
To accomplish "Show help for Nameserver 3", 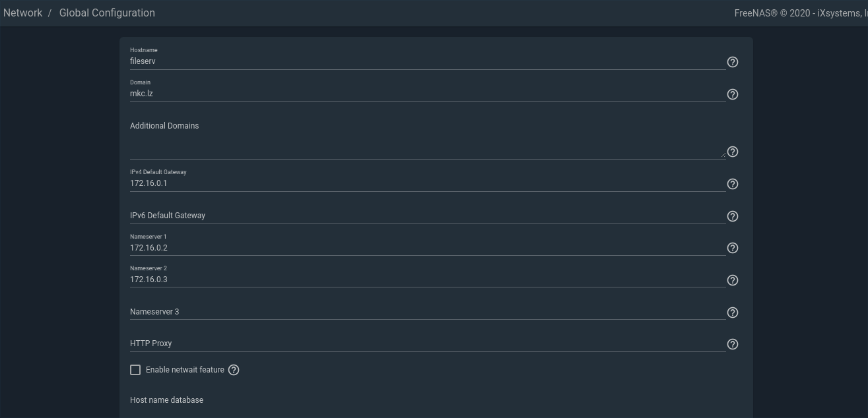I will pyautogui.click(x=732, y=313).
